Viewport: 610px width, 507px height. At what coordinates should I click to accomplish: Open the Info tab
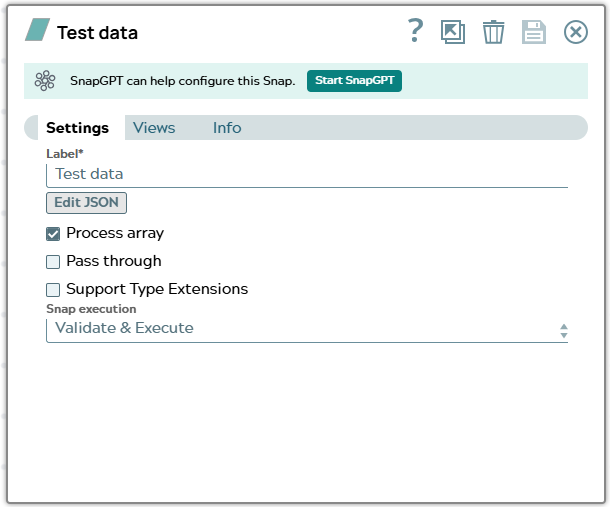point(227,128)
